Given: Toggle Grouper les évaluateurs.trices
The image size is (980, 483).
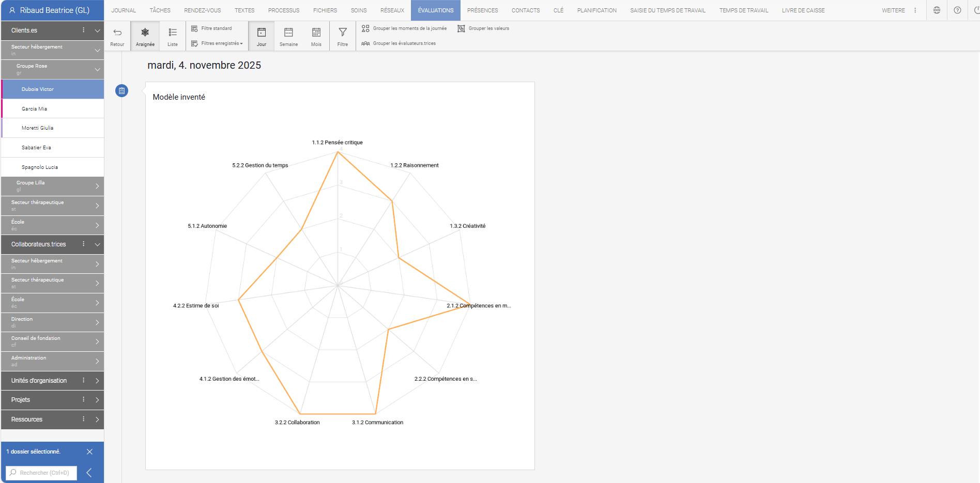Looking at the screenshot, I should pyautogui.click(x=399, y=43).
